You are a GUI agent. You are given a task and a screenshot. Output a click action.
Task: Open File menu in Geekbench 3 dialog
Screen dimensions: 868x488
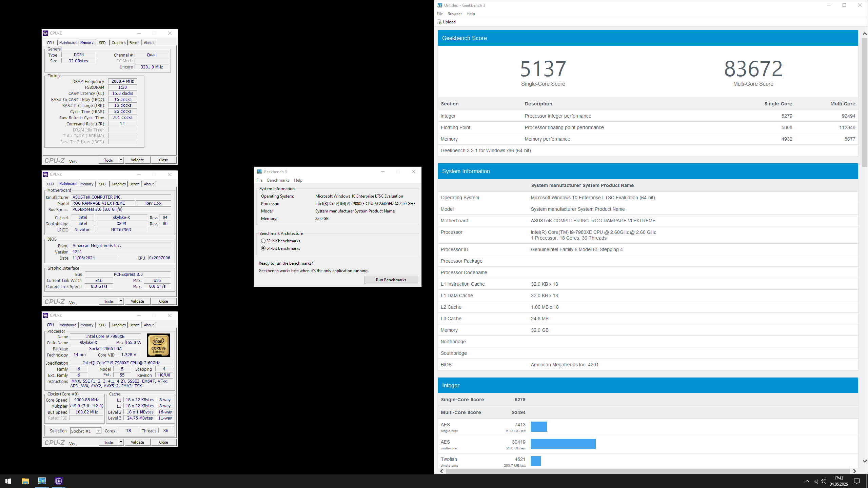tap(259, 180)
